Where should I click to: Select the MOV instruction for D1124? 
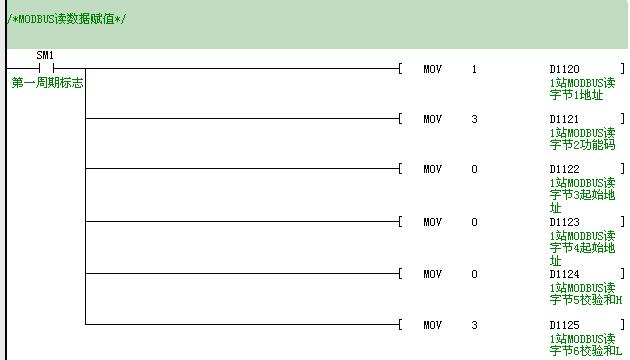click(x=432, y=274)
